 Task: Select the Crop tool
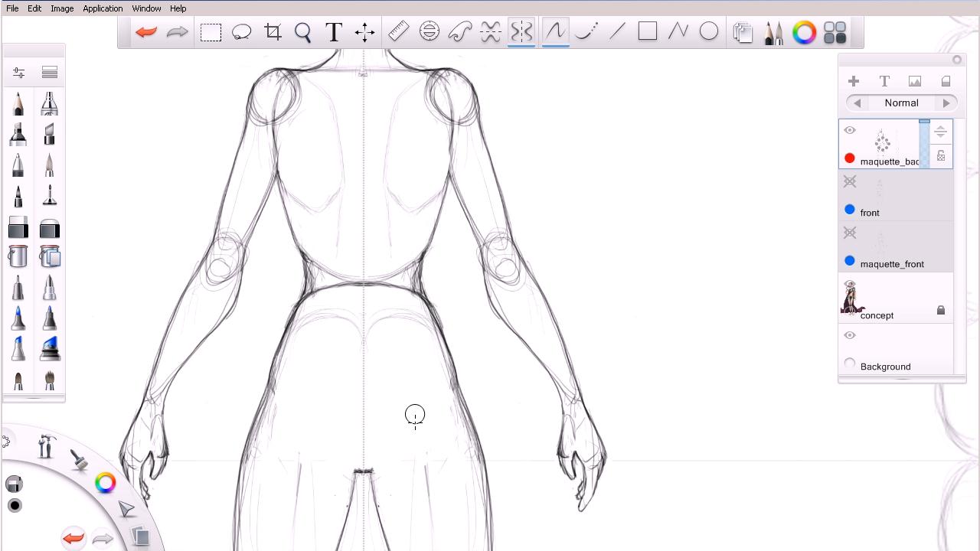tap(273, 32)
